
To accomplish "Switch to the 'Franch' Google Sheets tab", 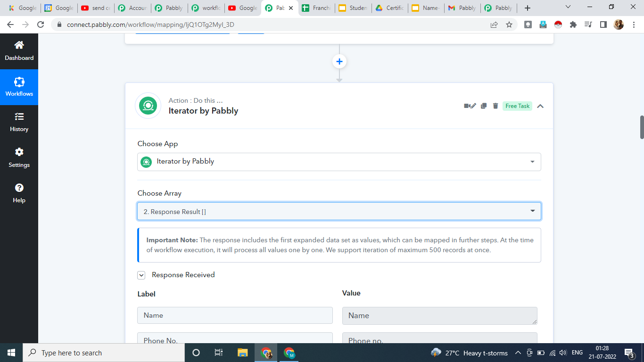I will coord(316,8).
